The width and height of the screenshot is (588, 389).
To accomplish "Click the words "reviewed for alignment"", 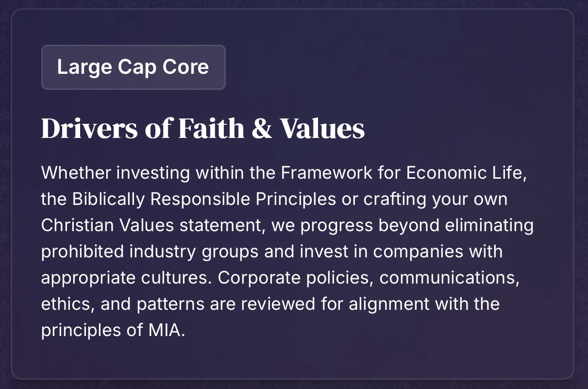I will [336, 304].
